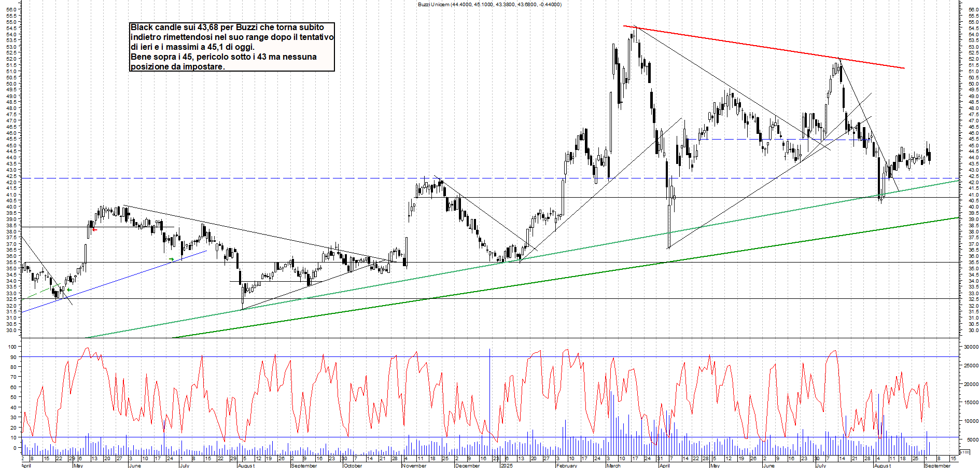Viewport: 980px width, 468px height.
Task: Select the black dashed horizontal line near 42.3
Action: pyautogui.click(x=490, y=178)
